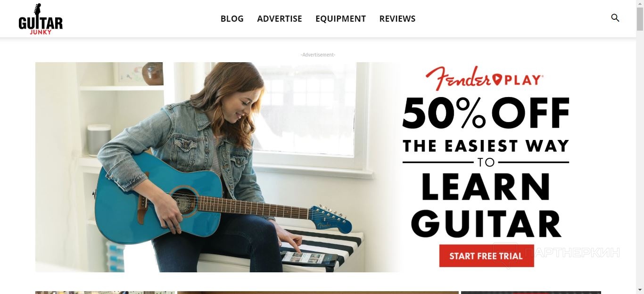Click the wide brown article thumbnail strip
Image resolution: width=644 pixels, height=294 pixels.
(x=318, y=293)
